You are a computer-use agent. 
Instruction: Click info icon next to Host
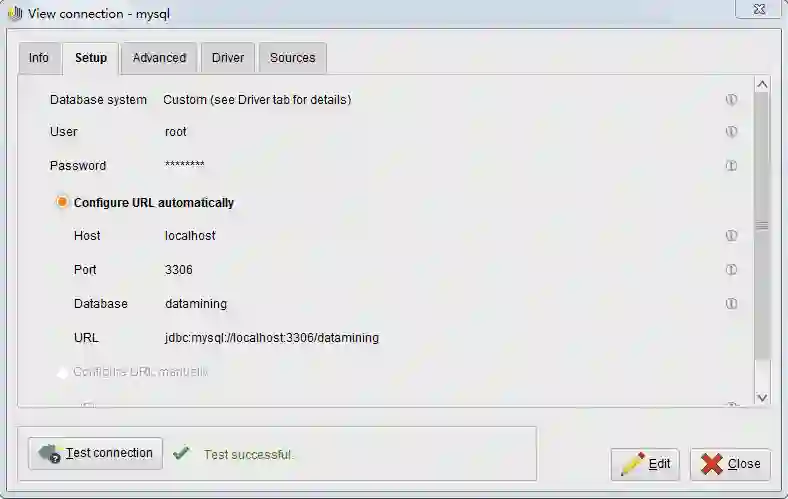(x=731, y=235)
